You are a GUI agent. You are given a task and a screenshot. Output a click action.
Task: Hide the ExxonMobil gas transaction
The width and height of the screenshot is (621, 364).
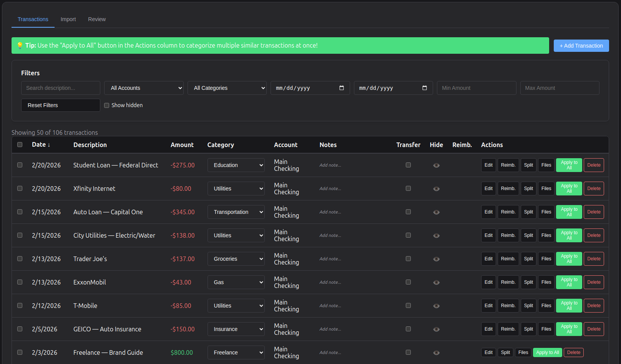[436, 282]
